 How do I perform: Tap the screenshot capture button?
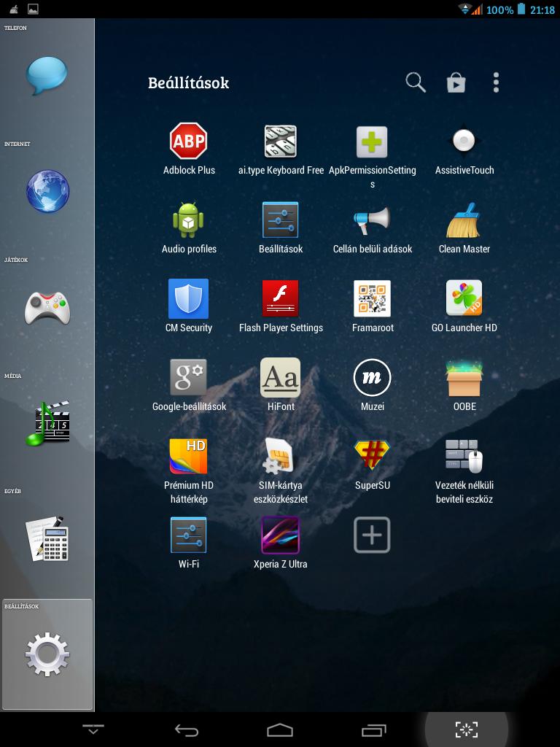click(466, 729)
